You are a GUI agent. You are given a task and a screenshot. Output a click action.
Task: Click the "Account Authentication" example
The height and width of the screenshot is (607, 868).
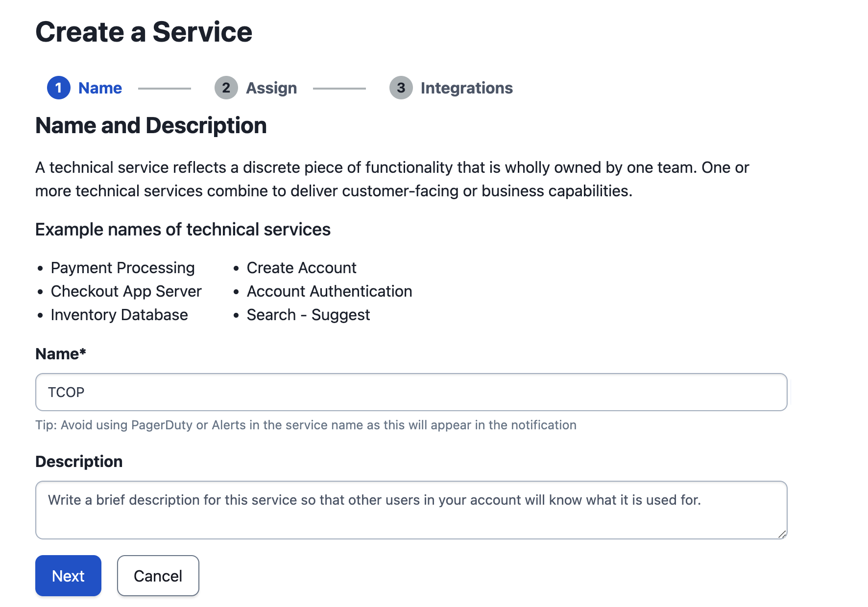(x=329, y=291)
